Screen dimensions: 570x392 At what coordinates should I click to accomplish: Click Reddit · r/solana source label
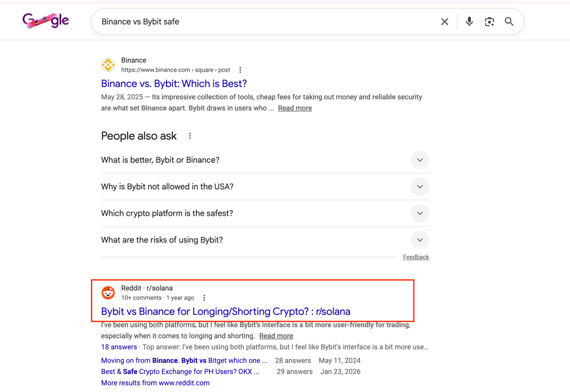[147, 288]
